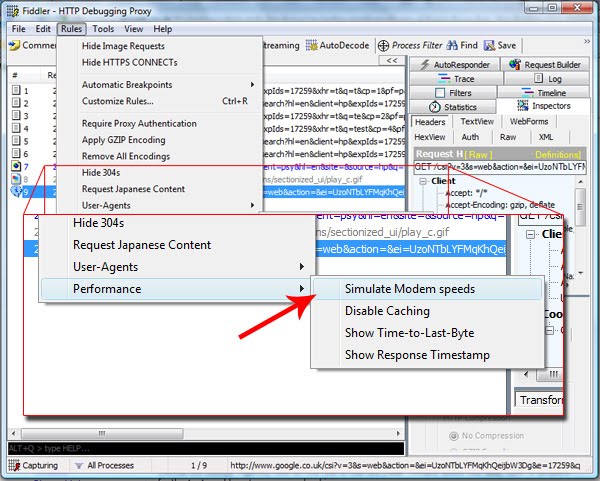This screenshot has height=481, width=600.
Task: Open the Help menu
Action: (x=163, y=29)
